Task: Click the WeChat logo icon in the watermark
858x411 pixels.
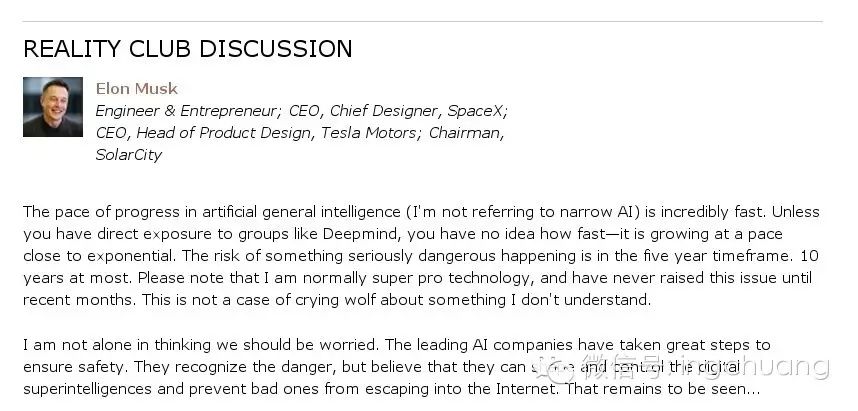Action: pos(555,368)
